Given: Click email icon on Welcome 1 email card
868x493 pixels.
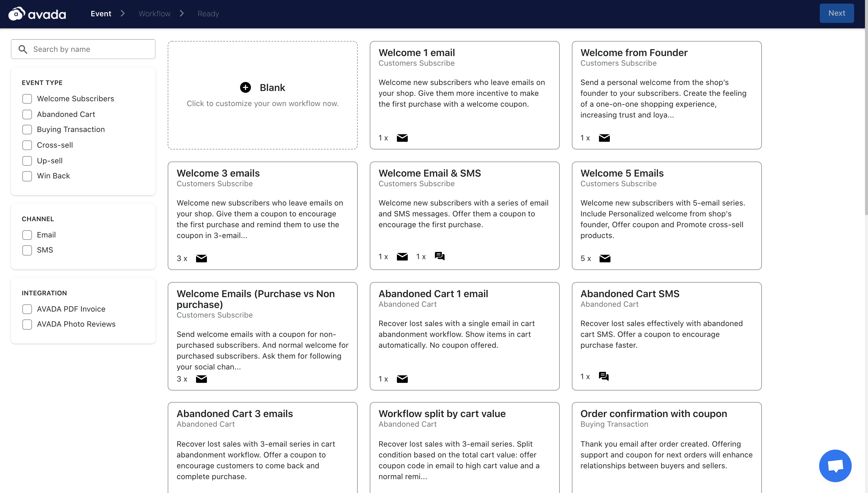Looking at the screenshot, I should pos(402,138).
